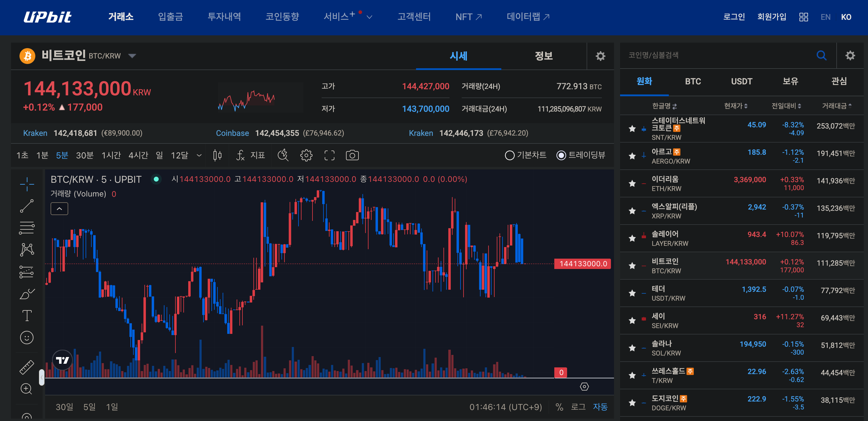Screen dimensions: 868x421
Task: Open the 관심 favorites tab
Action: tap(839, 81)
